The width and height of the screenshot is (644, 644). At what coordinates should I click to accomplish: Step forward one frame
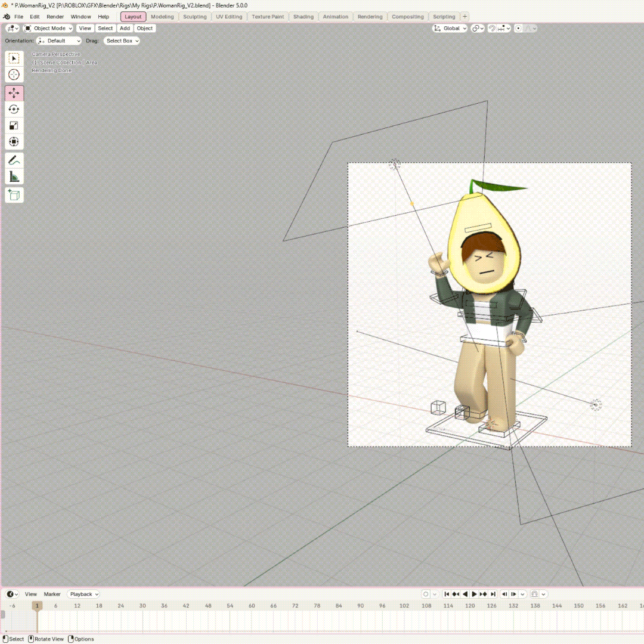(x=513, y=594)
